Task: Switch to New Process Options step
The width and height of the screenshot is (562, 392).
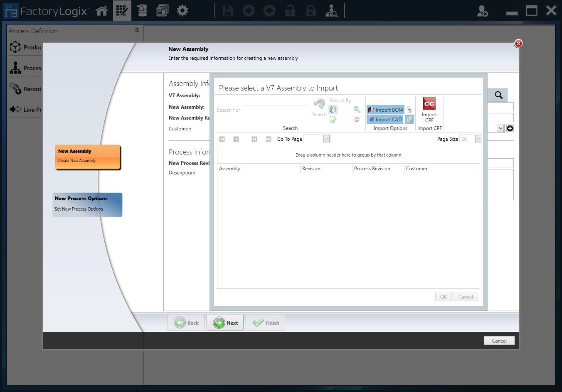Action: click(87, 204)
